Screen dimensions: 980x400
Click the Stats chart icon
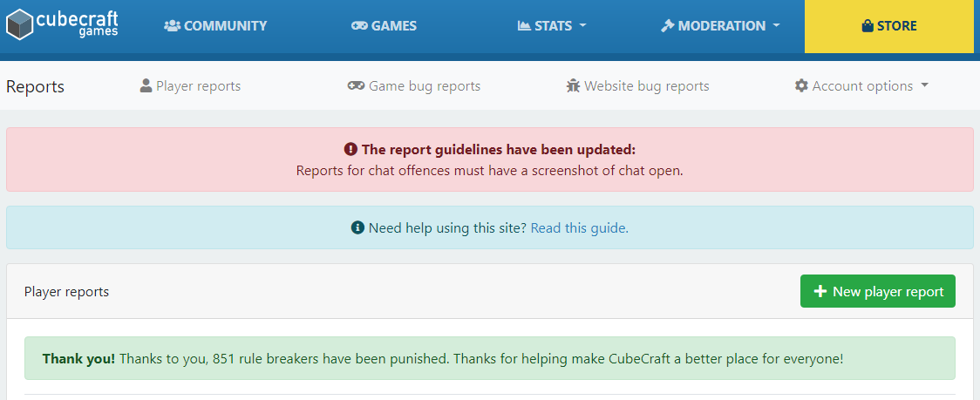[x=524, y=25]
